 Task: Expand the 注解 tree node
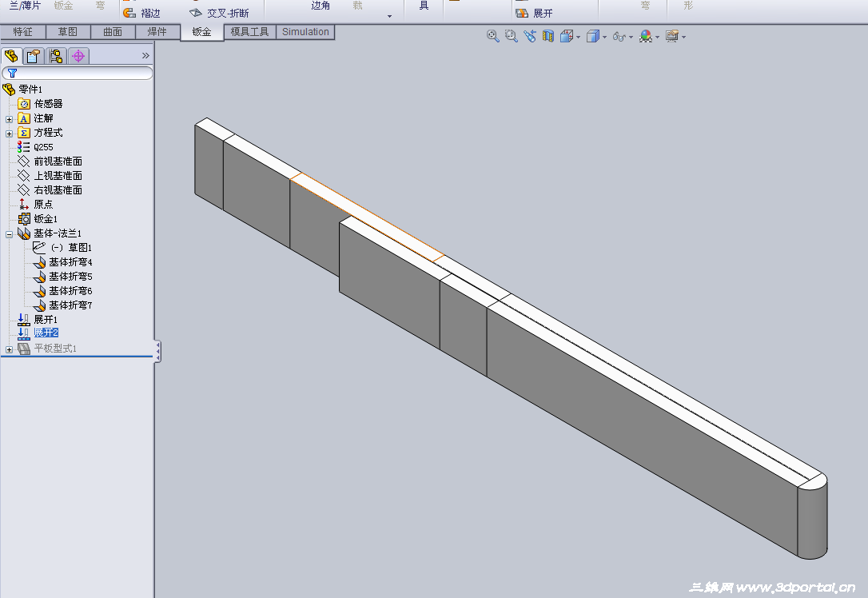[x=9, y=119]
